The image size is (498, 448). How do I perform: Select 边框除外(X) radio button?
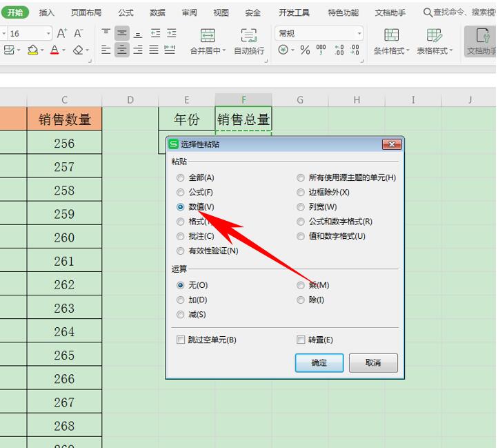coord(301,193)
